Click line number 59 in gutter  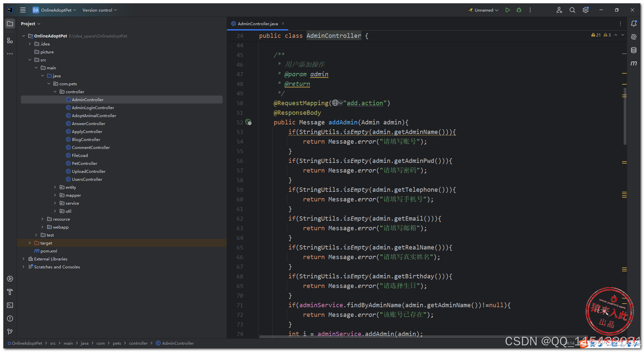[240, 190]
